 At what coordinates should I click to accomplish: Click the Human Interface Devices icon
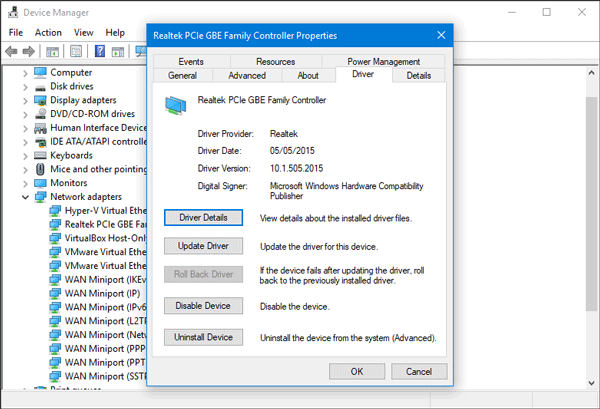(40, 128)
